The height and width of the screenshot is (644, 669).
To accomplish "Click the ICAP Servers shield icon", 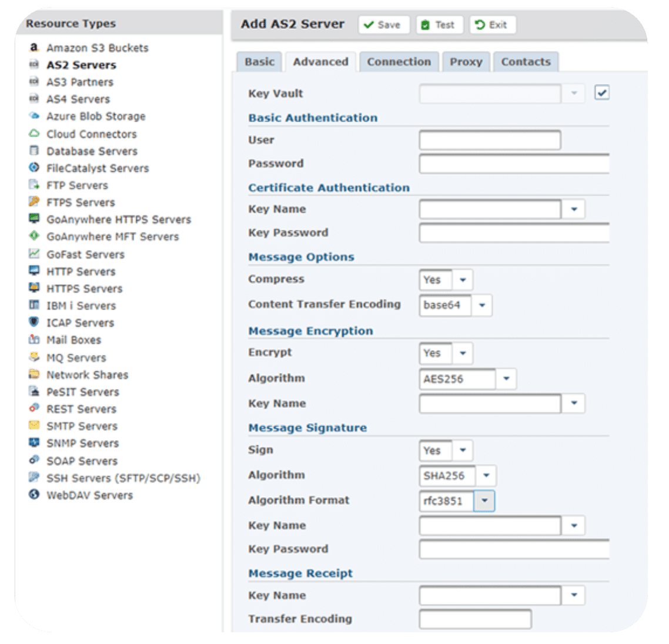I will (x=34, y=322).
